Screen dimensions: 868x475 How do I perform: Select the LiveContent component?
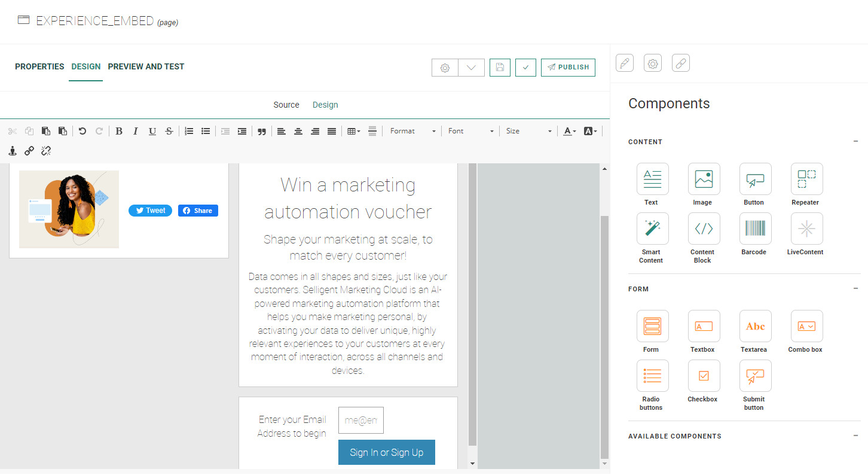point(806,229)
